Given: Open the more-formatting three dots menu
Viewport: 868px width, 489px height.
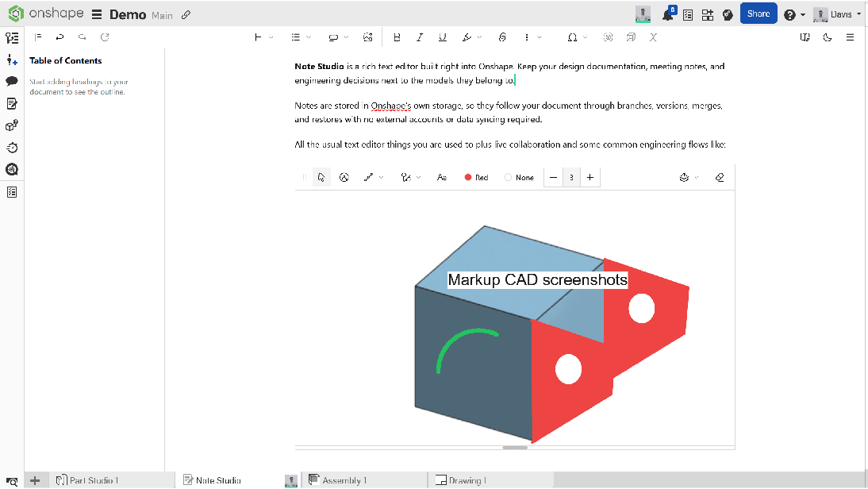Looking at the screenshot, I should [x=532, y=37].
